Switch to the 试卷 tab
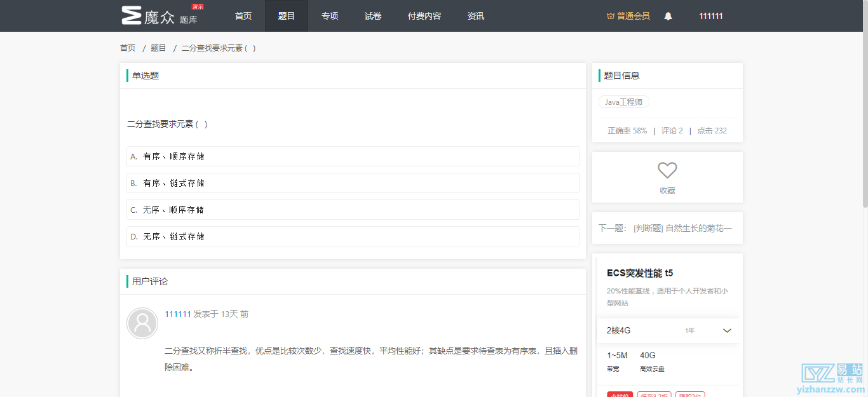868x397 pixels. tap(373, 16)
